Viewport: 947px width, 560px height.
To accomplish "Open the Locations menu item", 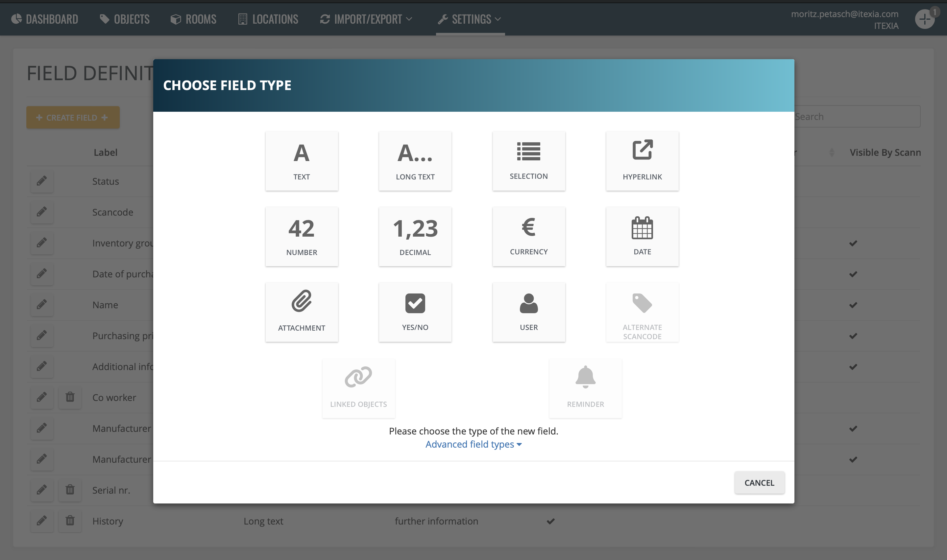I will [268, 19].
